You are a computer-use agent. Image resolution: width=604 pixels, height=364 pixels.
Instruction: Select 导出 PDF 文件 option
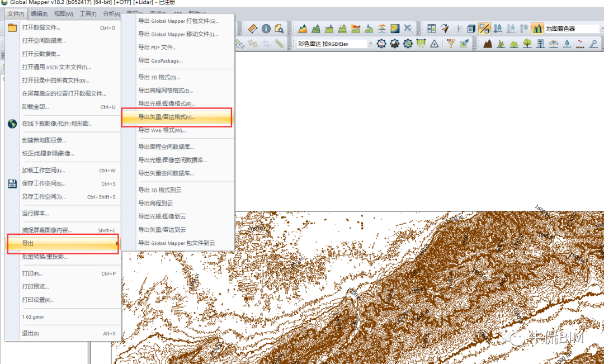click(x=177, y=48)
